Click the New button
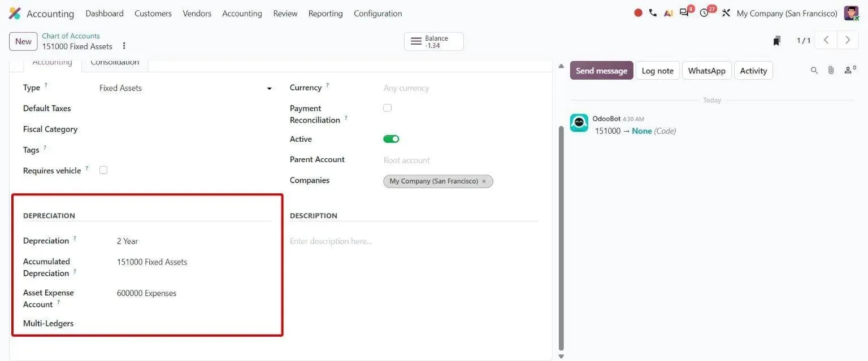This screenshot has width=868, height=361. click(x=23, y=41)
